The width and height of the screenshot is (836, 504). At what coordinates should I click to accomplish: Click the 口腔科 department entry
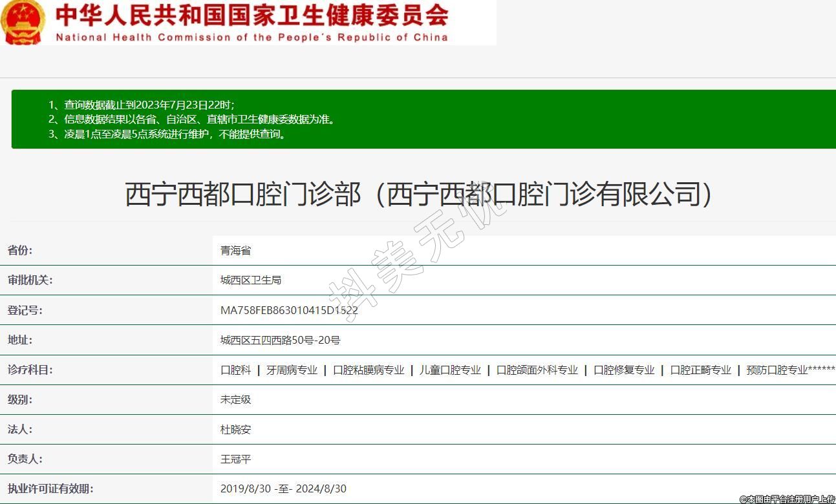click(235, 370)
